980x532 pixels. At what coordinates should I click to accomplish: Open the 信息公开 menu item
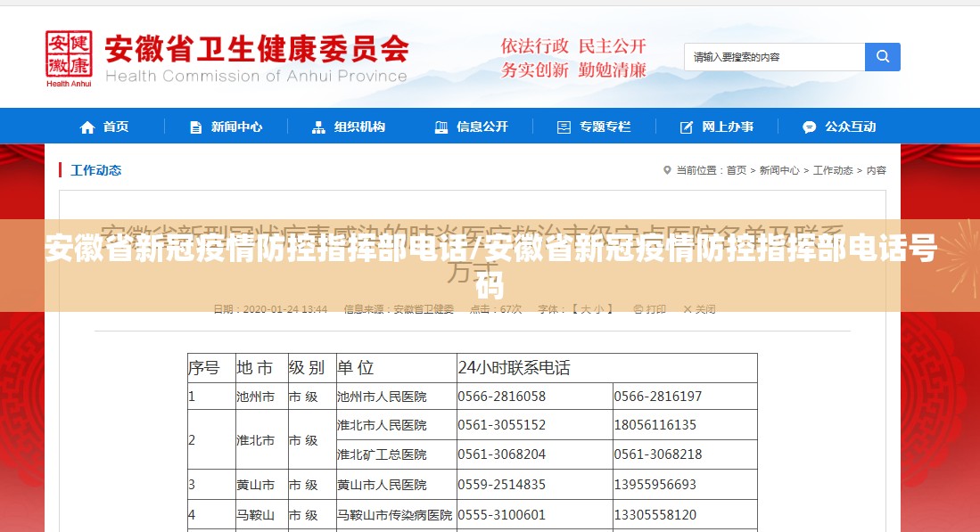[x=482, y=127]
